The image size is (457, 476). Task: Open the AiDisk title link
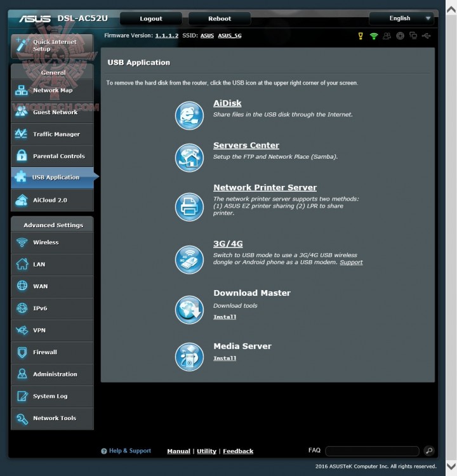click(227, 103)
